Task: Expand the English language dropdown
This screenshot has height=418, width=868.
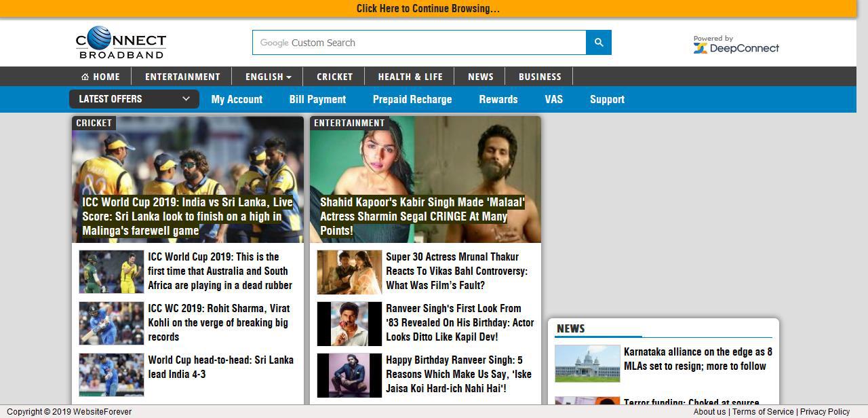Action: click(269, 77)
